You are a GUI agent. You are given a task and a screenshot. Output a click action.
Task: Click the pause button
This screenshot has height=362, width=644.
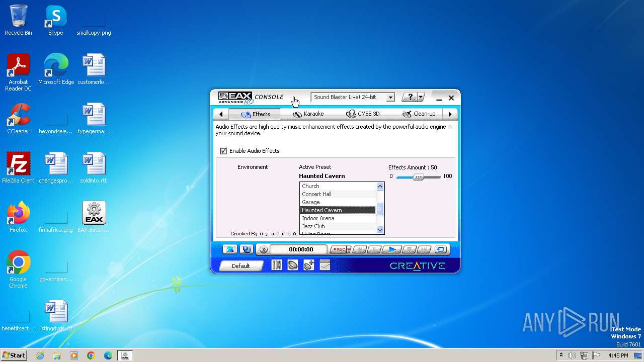(374, 249)
